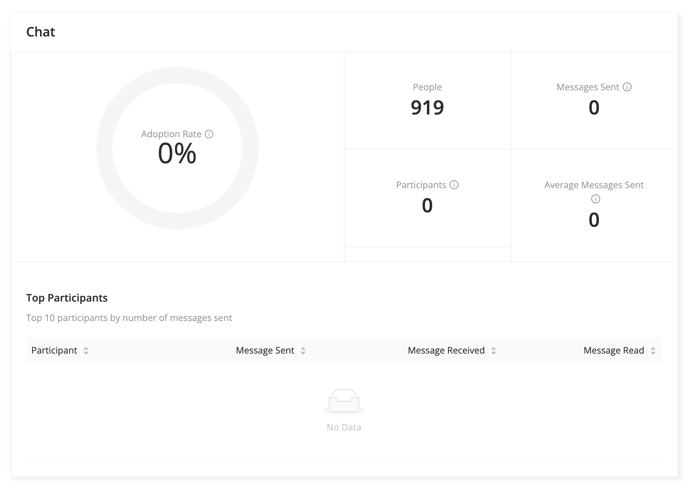Viewport: 688px width, 489px height.
Task: Sort by Message Received column arrows
Action: click(494, 351)
